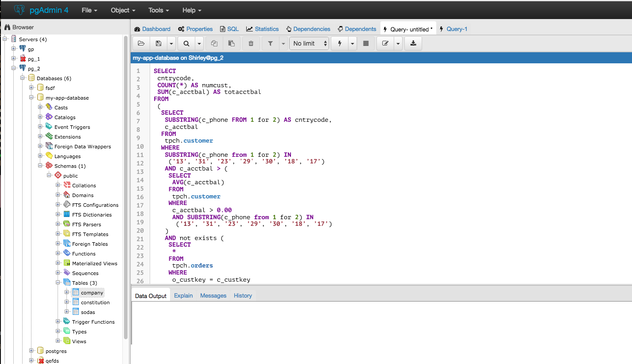
Task: Click the Edit pencil icon in toolbar
Action: coord(385,43)
